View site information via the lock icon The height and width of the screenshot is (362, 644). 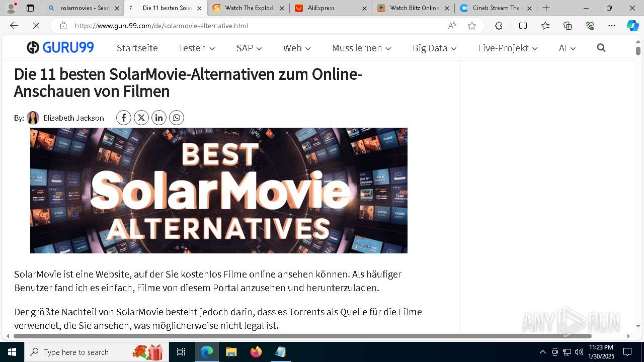(x=63, y=26)
